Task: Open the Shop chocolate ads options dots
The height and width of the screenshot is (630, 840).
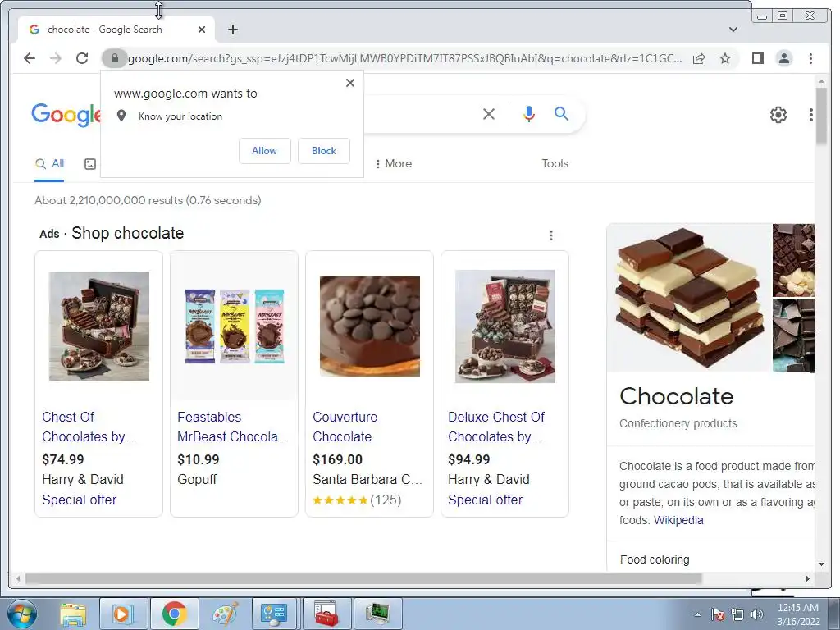Action: click(x=550, y=235)
